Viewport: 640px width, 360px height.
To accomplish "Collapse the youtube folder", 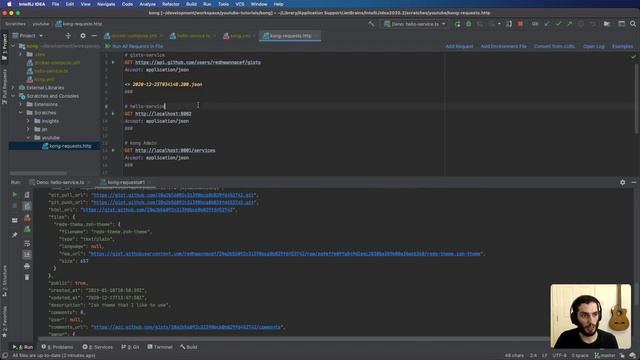I will click(28, 138).
